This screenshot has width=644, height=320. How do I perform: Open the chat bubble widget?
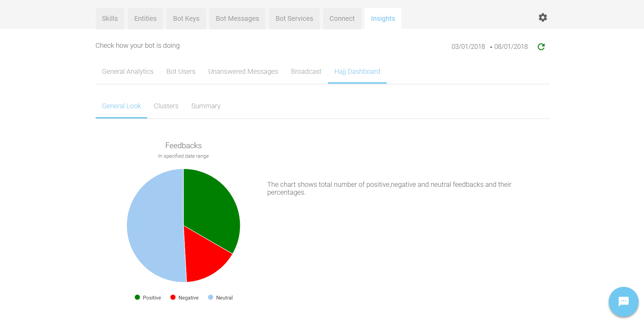[624, 302]
